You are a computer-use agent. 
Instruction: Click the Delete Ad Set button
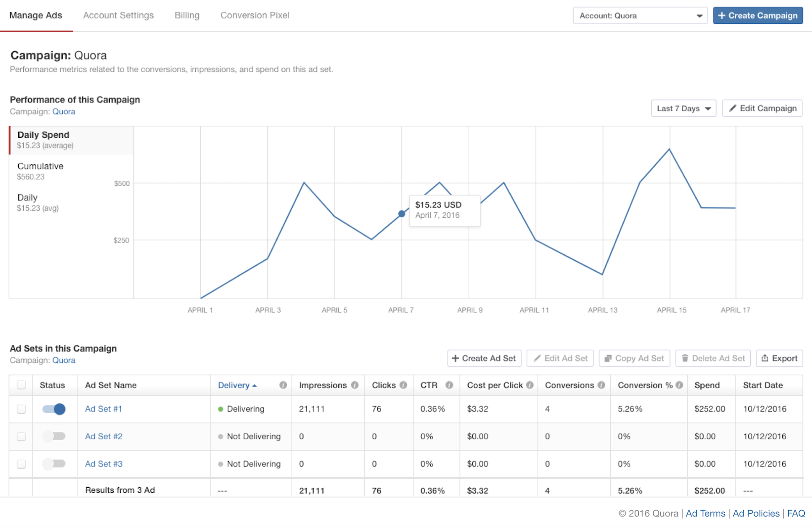coord(713,358)
